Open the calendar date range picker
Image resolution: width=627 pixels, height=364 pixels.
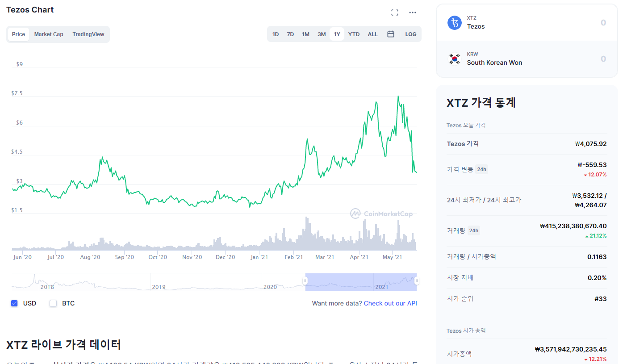coord(391,34)
